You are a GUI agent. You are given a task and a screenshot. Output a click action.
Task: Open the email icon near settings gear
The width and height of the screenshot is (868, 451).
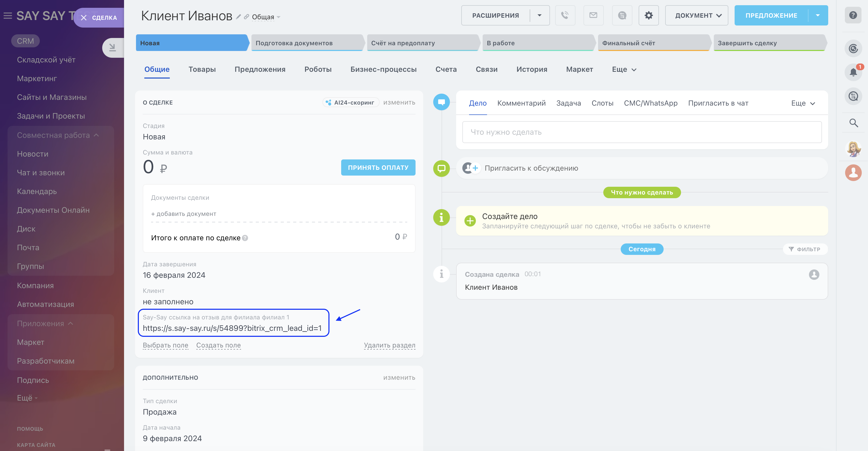coord(593,15)
